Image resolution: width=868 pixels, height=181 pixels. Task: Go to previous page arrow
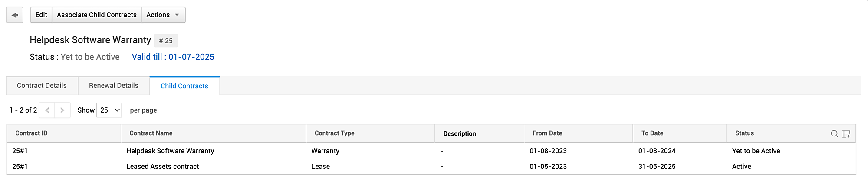[47, 110]
